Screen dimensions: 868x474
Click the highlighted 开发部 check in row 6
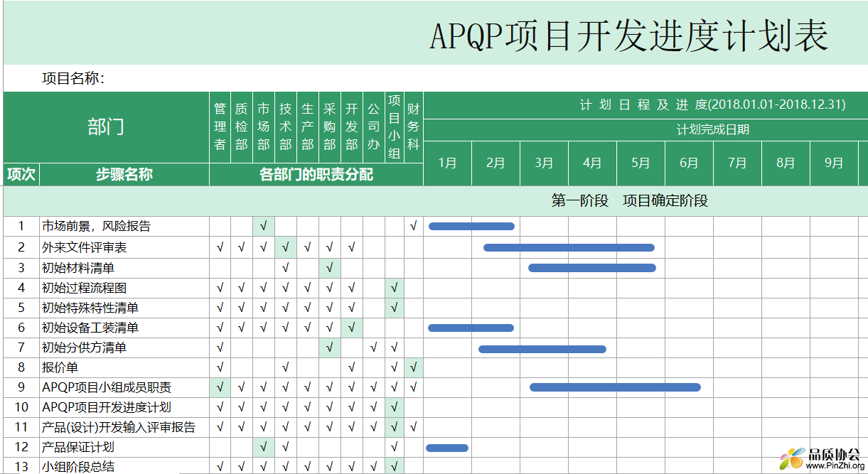pos(352,328)
